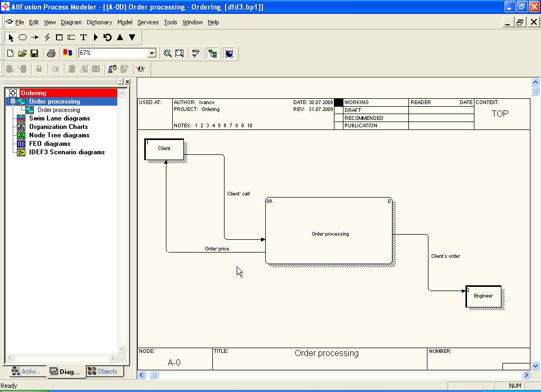
Task: Click the Client external entity box
Action: tap(164, 149)
